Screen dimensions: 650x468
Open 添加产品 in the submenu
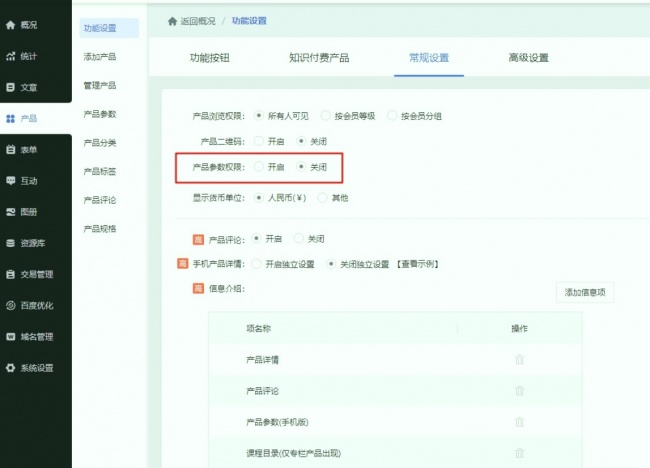[100, 57]
